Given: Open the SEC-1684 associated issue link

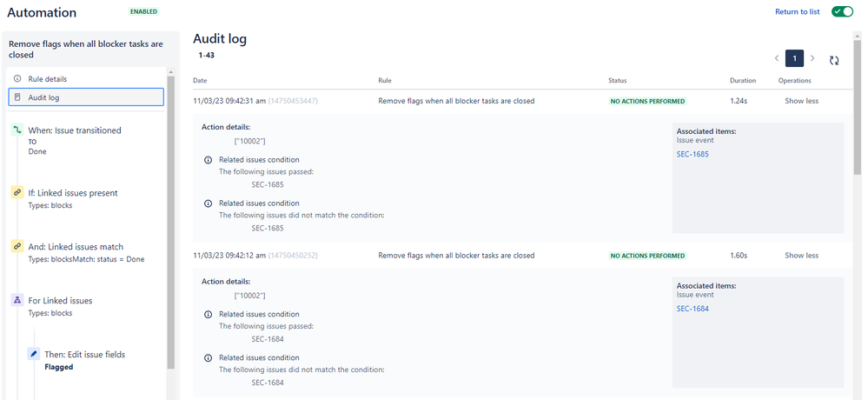Looking at the screenshot, I should (692, 309).
